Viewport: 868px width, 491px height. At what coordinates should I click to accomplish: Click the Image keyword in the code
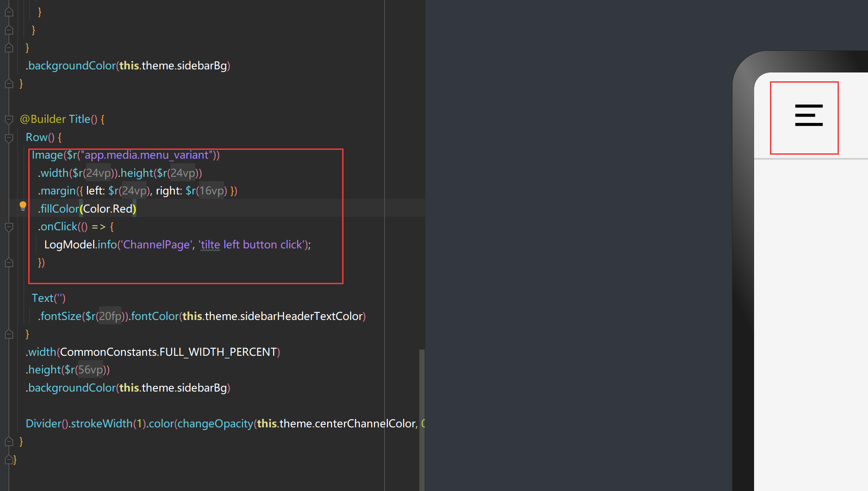(x=47, y=155)
